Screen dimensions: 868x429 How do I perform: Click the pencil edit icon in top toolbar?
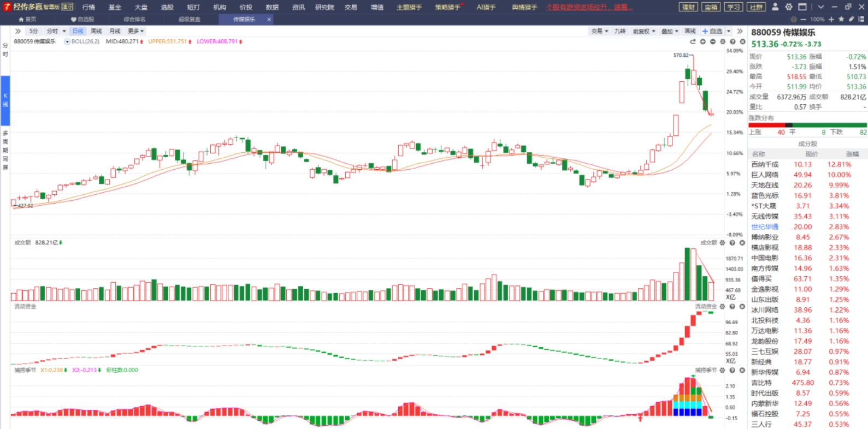tap(851, 19)
